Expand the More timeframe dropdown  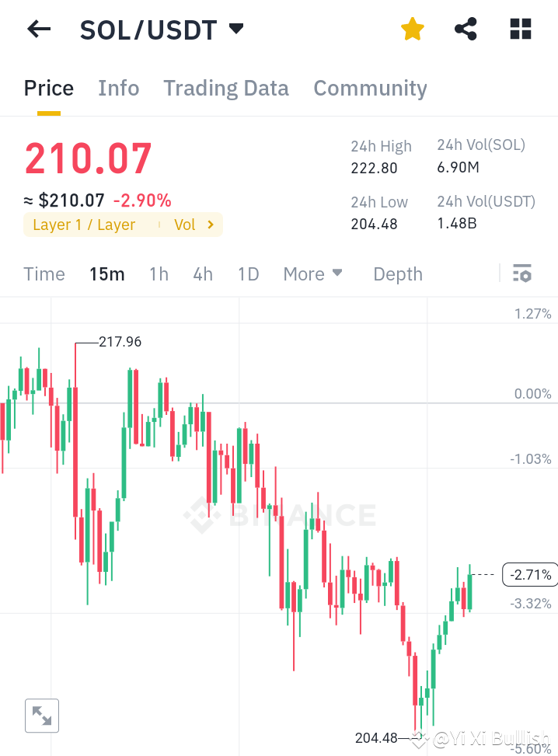click(x=312, y=273)
